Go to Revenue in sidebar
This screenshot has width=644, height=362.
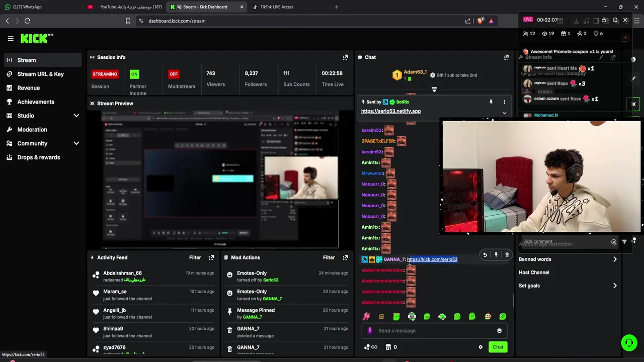click(43, 88)
